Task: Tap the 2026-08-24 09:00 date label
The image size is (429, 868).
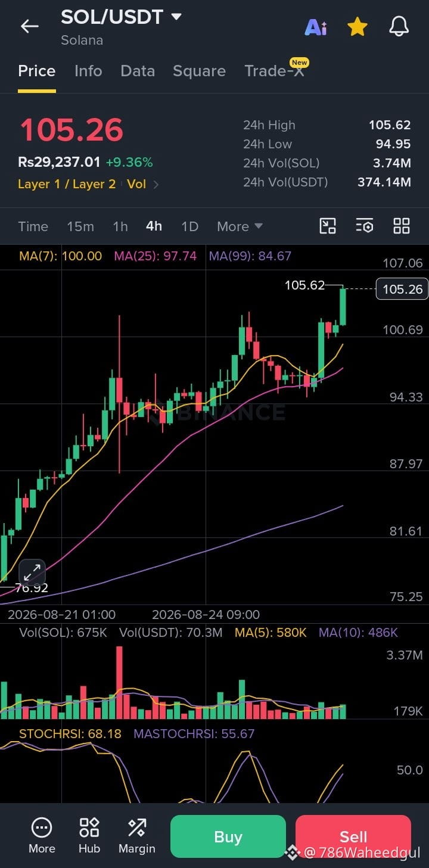Action: tap(206, 614)
